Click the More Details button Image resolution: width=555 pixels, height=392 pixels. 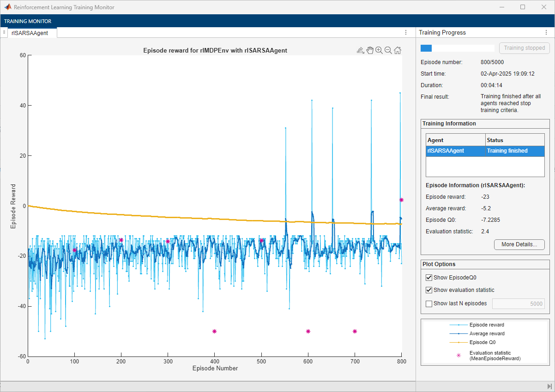click(x=519, y=244)
